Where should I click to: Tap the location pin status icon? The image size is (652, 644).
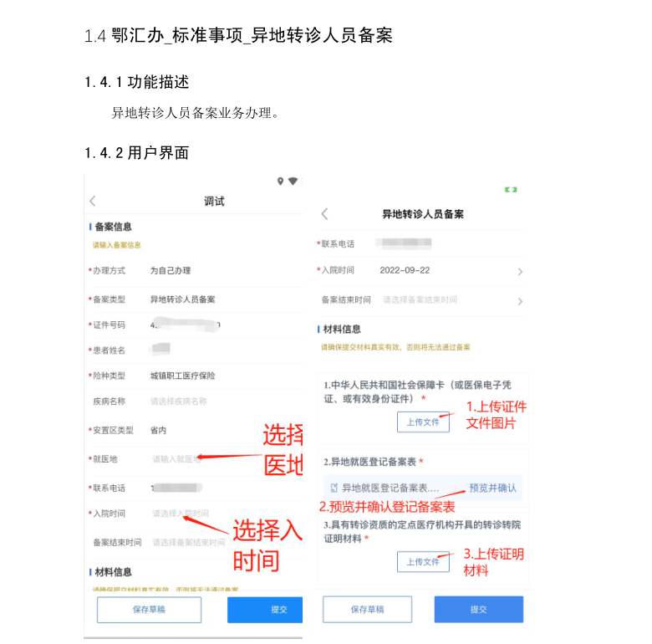pos(280,181)
